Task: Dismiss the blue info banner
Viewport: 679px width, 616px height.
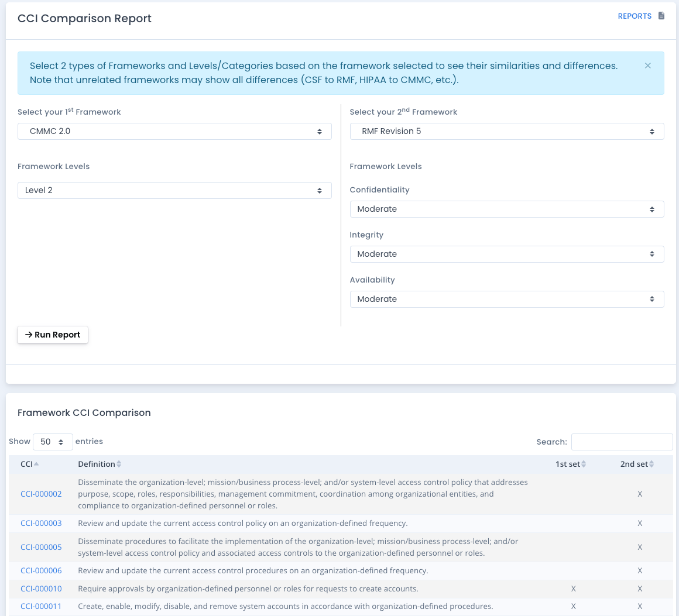Action: 648,66
